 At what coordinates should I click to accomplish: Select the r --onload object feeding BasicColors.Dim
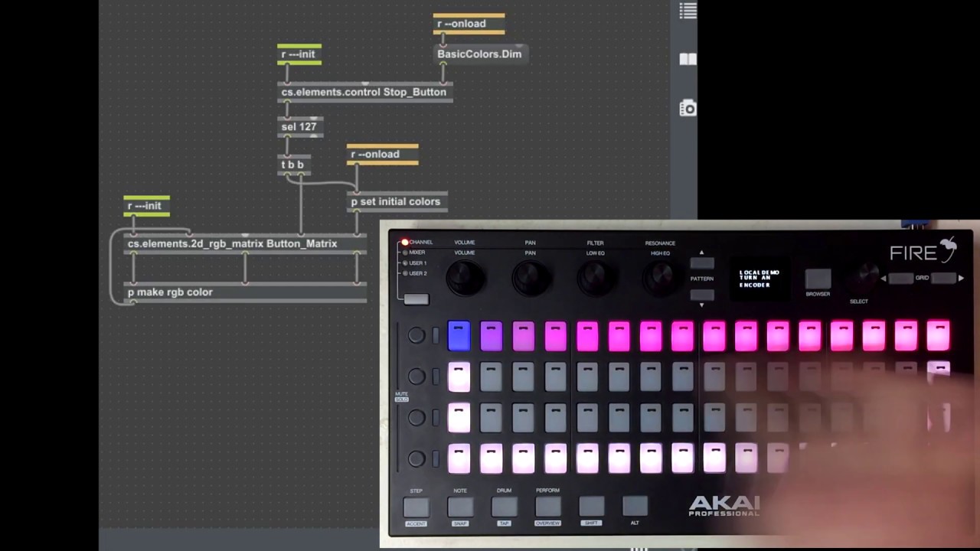click(x=469, y=24)
